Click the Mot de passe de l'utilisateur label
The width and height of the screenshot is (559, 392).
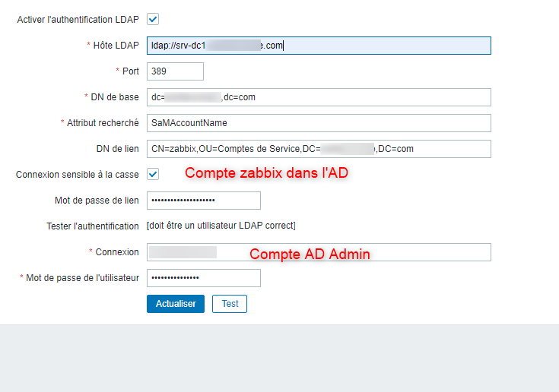pyautogui.click(x=82, y=278)
